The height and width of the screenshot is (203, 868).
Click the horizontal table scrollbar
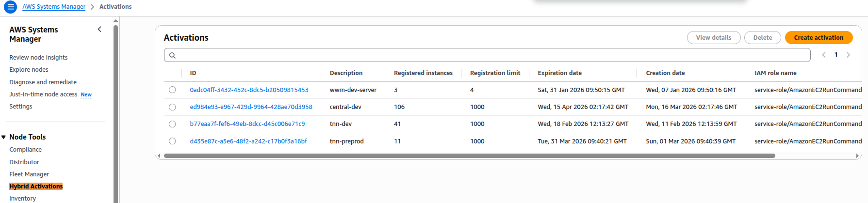pos(469,156)
